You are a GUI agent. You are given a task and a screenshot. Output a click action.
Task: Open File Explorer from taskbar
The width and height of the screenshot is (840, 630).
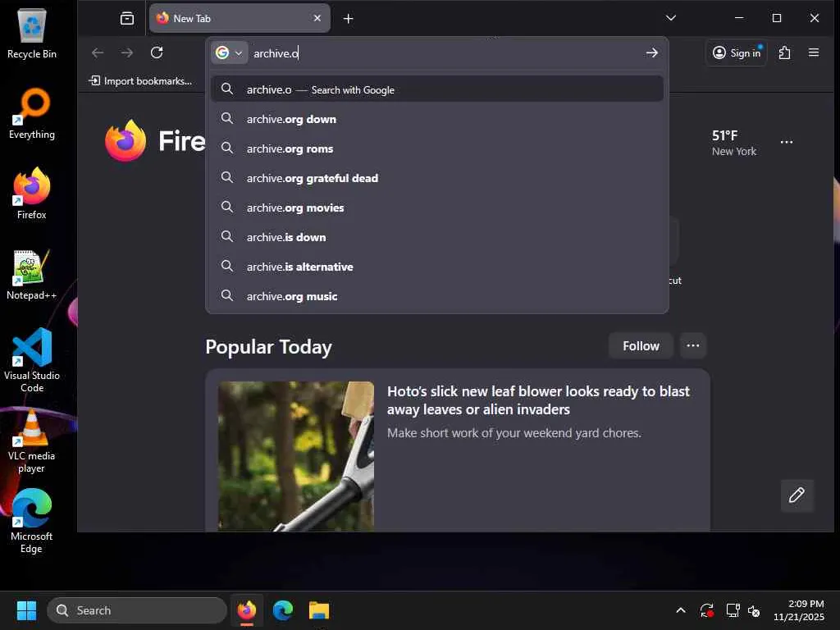(x=319, y=610)
